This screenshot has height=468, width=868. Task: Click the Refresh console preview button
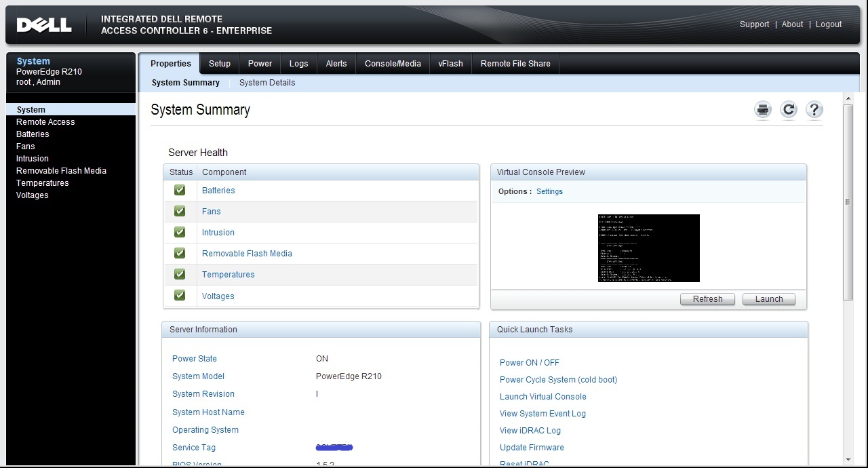(707, 299)
